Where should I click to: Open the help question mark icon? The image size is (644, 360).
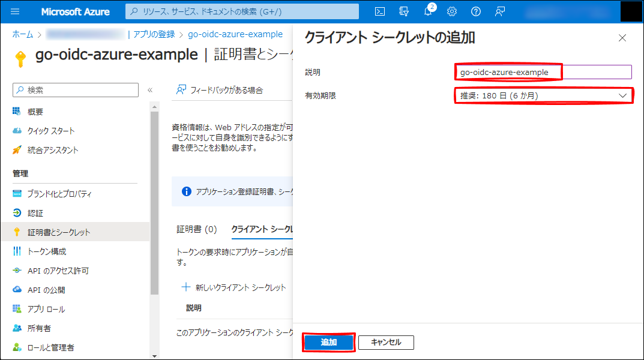tap(476, 11)
